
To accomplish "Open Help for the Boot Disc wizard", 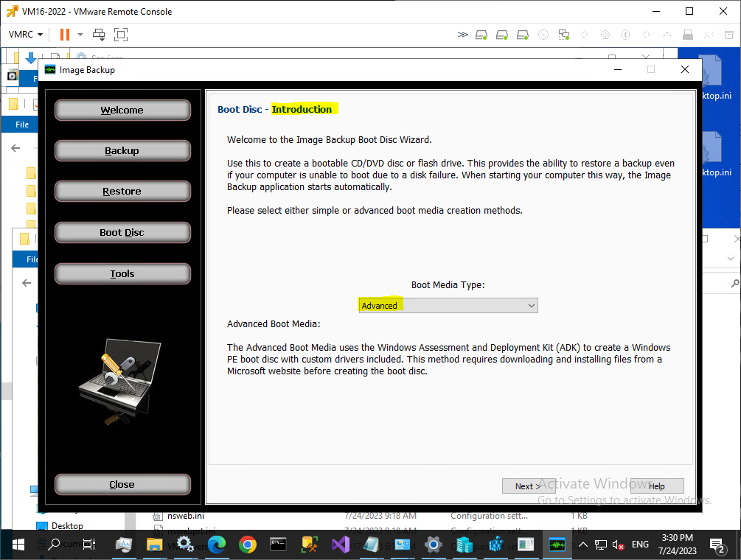I will pos(656,486).
